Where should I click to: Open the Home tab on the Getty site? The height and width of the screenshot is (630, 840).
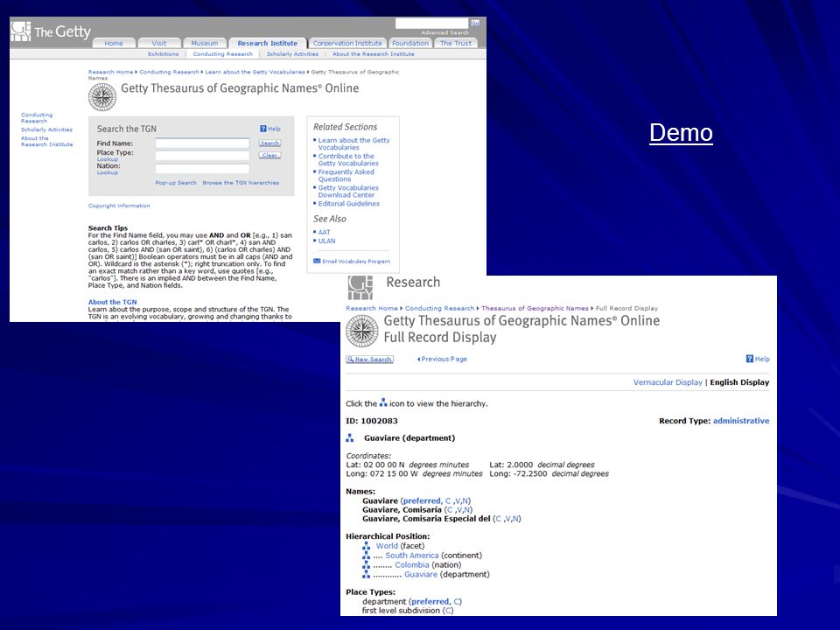pyautogui.click(x=114, y=44)
